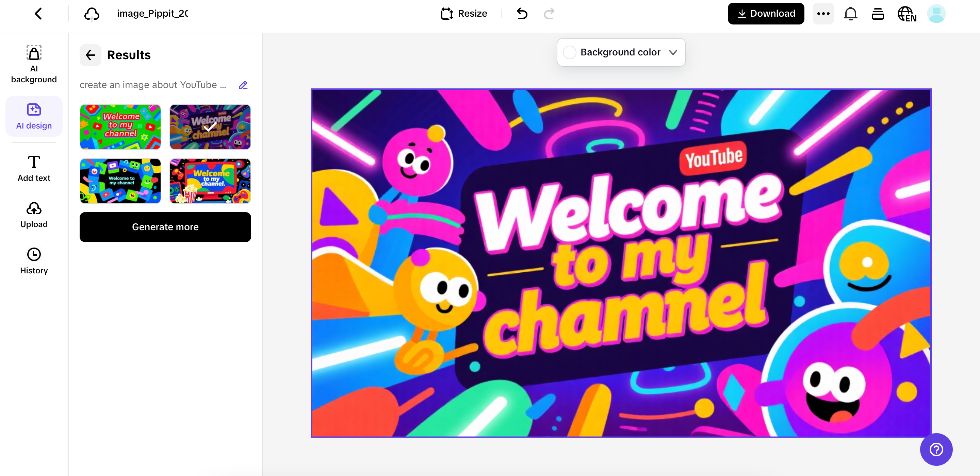Screen dimensions: 980x476
Task: Click the white background color swatch
Action: click(x=569, y=52)
